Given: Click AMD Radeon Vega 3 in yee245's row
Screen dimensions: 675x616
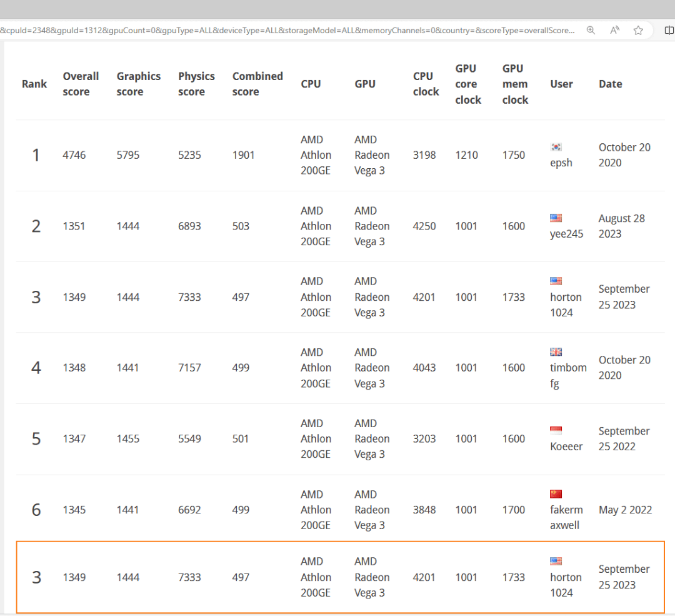Looking at the screenshot, I should click(x=372, y=226).
